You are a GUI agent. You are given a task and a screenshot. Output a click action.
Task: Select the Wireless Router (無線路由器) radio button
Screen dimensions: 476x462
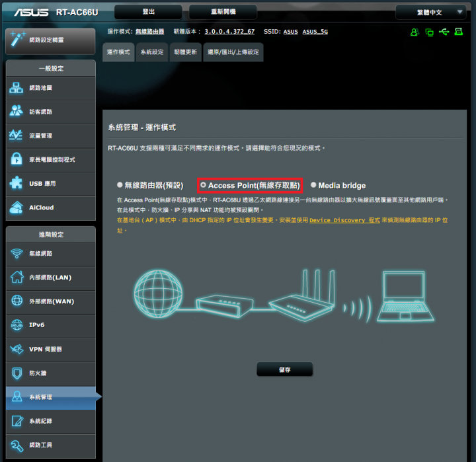tap(120, 184)
